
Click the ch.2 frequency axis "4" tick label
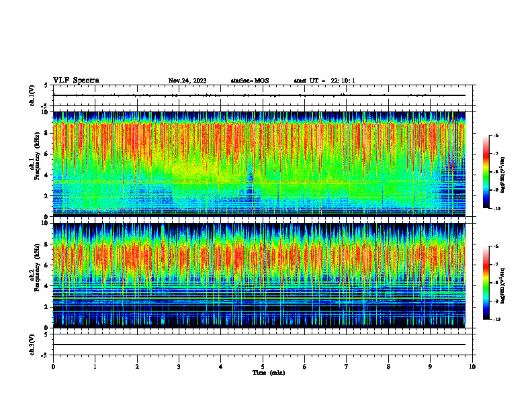point(47,286)
